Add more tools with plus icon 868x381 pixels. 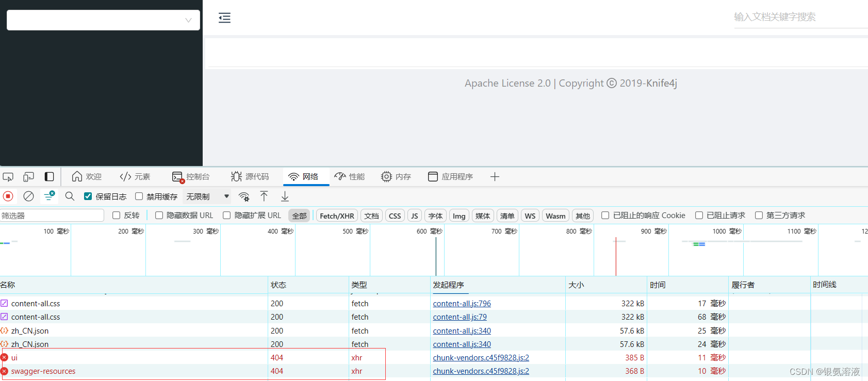coord(495,177)
